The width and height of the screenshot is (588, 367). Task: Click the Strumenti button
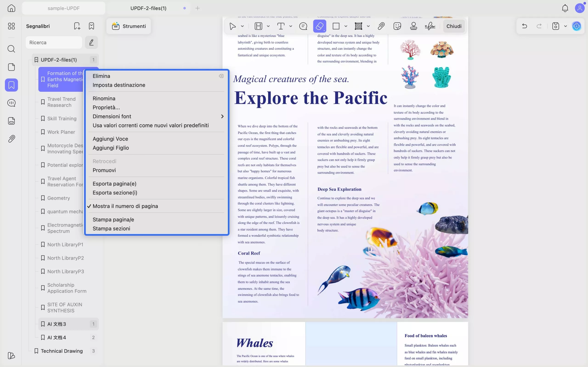pos(129,26)
